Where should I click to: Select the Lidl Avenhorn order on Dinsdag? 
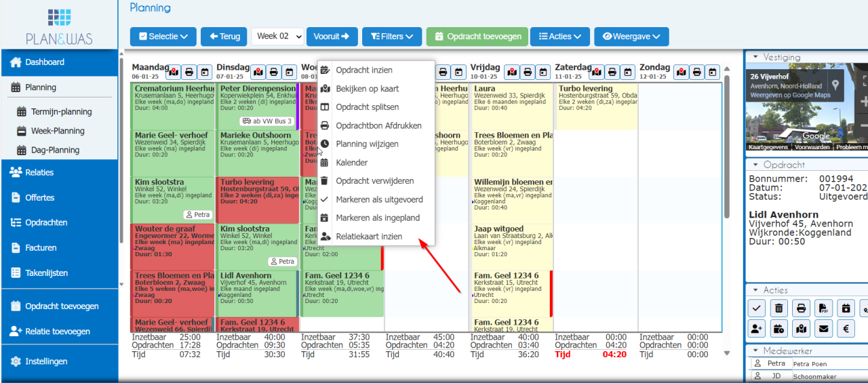pyautogui.click(x=257, y=293)
